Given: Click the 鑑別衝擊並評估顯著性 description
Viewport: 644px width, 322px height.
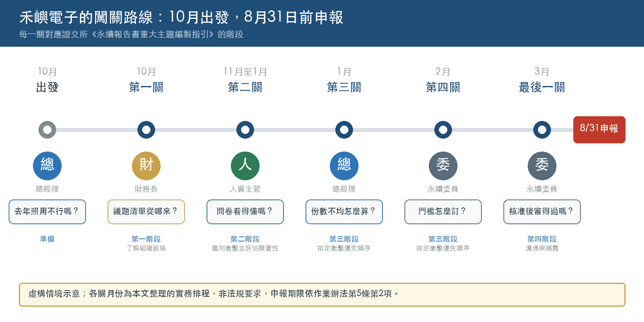Looking at the screenshot, I should (x=245, y=248).
